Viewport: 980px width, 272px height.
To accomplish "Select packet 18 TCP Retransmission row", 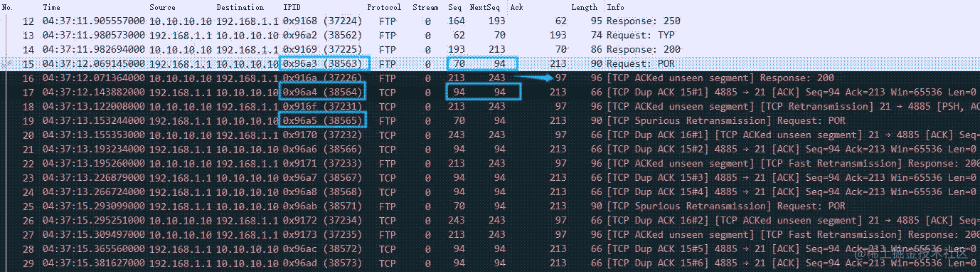I will 490,106.
